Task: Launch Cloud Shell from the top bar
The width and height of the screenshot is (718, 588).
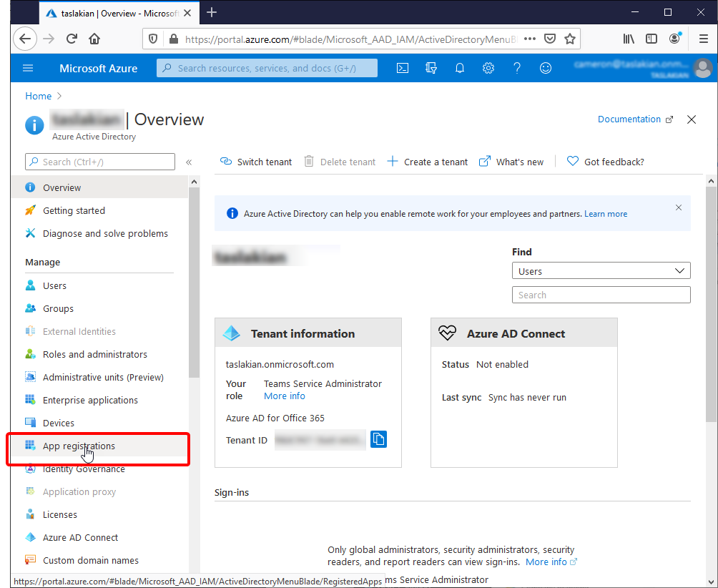Action: pyautogui.click(x=403, y=68)
